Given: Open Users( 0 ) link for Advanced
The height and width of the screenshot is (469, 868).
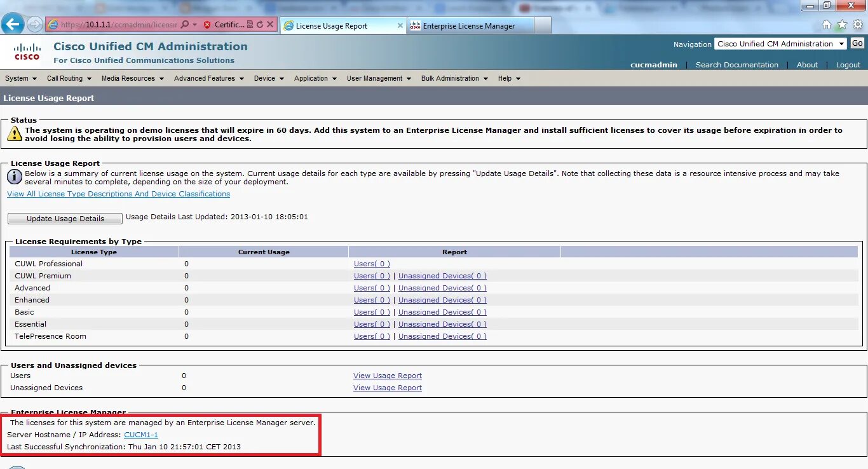Looking at the screenshot, I should 372,288.
